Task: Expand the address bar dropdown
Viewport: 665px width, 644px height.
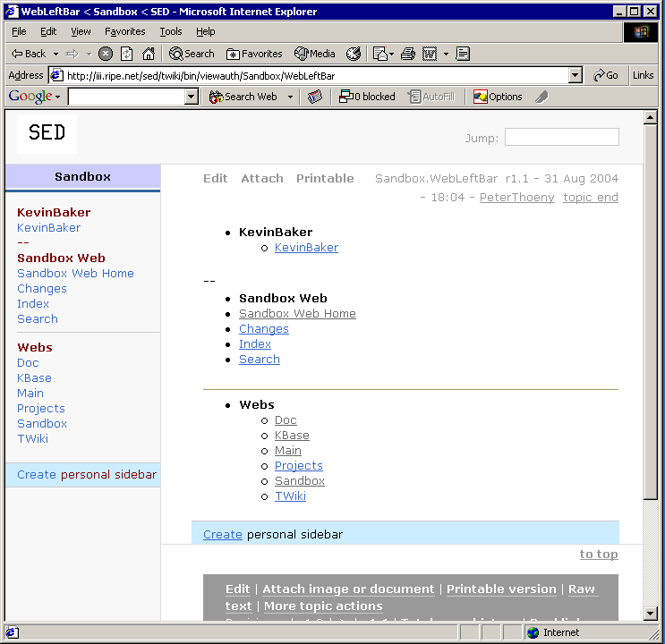Action: coord(575,76)
